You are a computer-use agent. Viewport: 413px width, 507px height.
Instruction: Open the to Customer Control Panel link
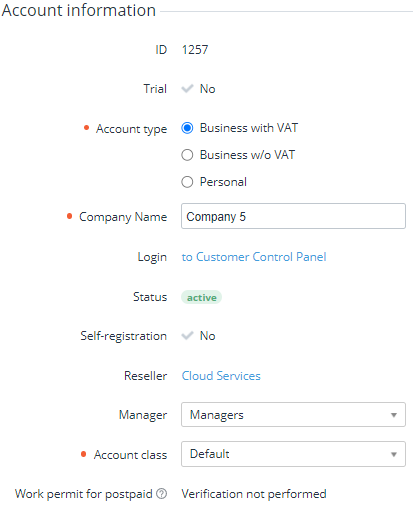coord(254,257)
